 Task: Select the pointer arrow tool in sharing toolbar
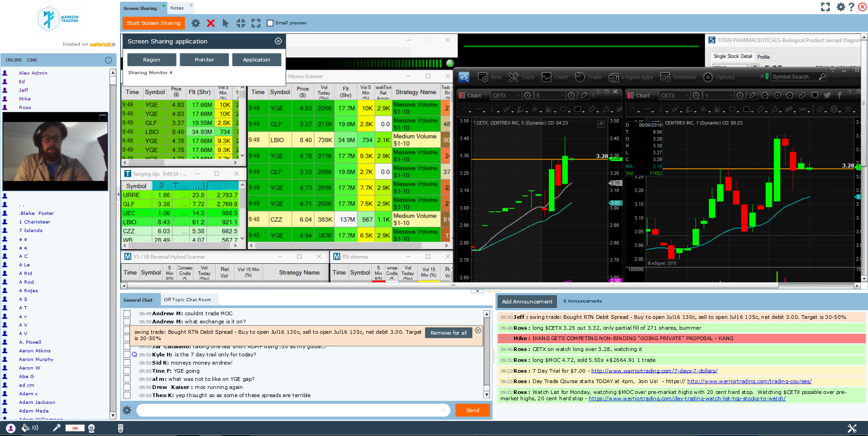(225, 23)
